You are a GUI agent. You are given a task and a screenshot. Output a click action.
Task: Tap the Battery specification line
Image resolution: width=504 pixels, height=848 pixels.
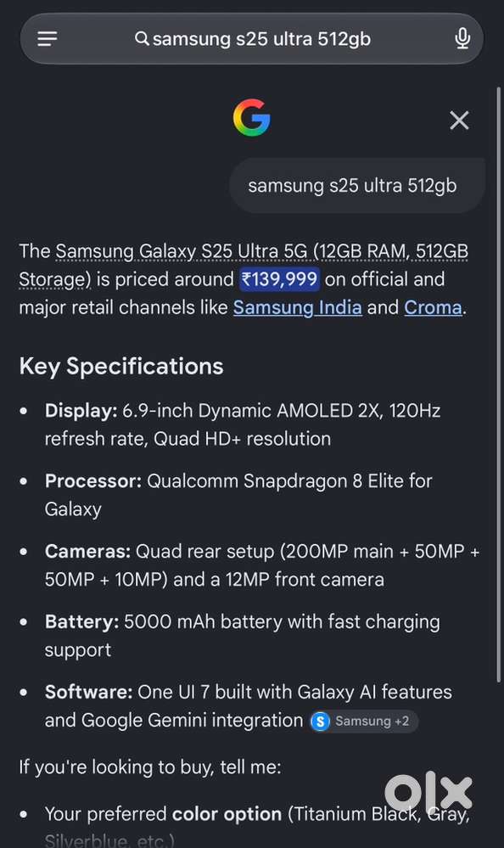[x=243, y=636]
